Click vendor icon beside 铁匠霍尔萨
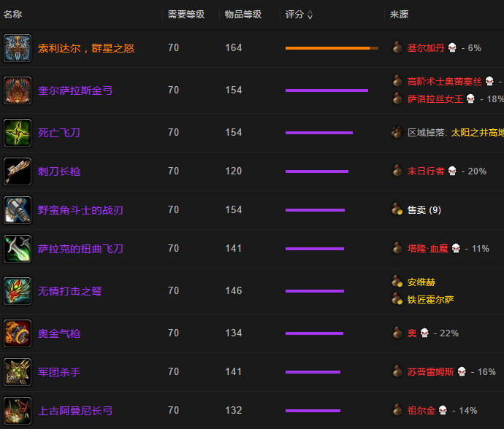Viewport: 504px width, 429px height. (x=397, y=299)
